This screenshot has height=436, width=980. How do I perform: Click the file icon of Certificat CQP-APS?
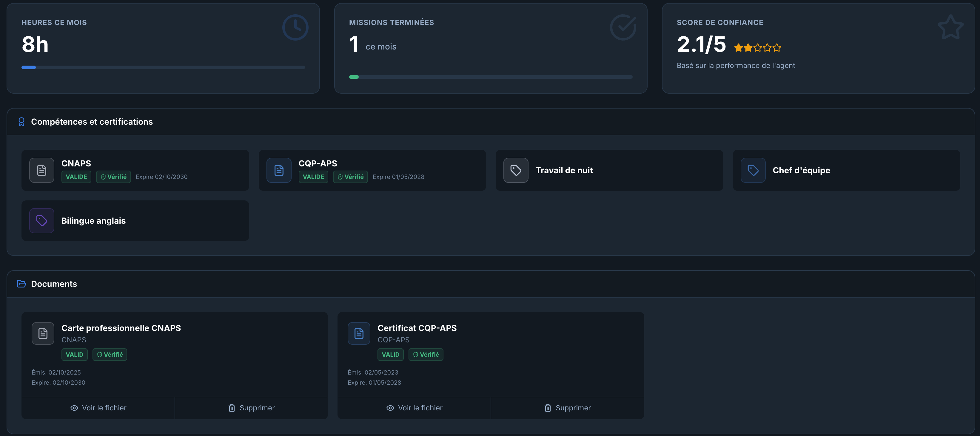point(359,333)
